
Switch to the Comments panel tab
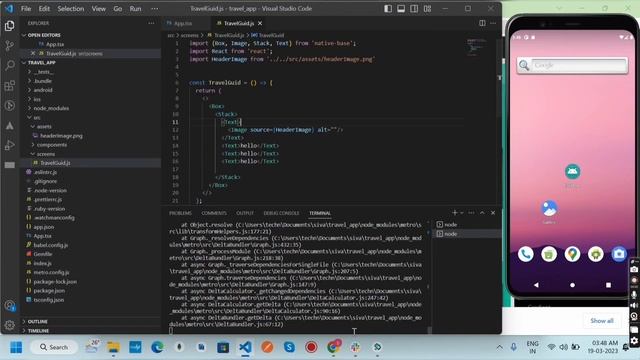point(214,213)
